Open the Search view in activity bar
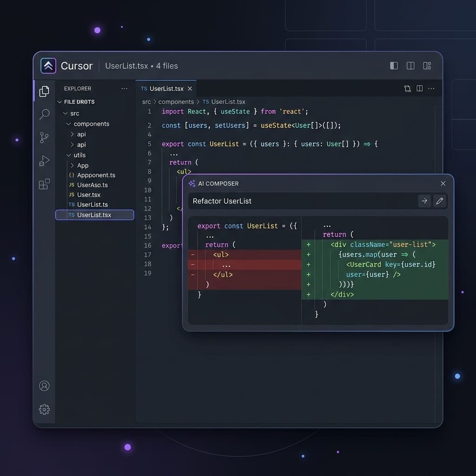This screenshot has height=476, width=476. point(44,114)
